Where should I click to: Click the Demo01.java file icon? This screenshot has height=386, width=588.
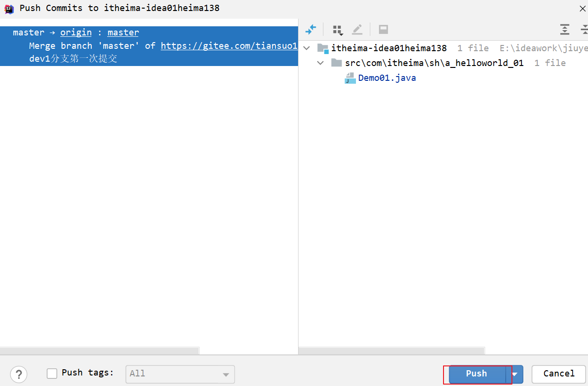pos(350,78)
